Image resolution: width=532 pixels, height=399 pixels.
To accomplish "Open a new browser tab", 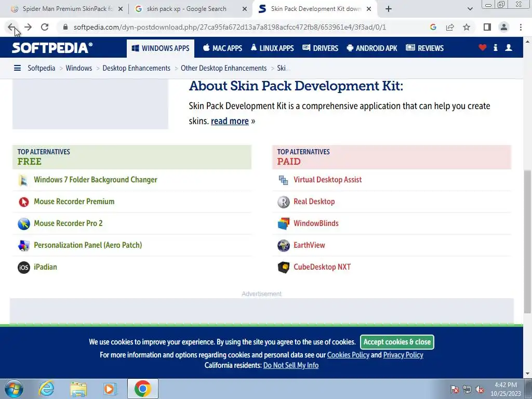I will tap(389, 9).
